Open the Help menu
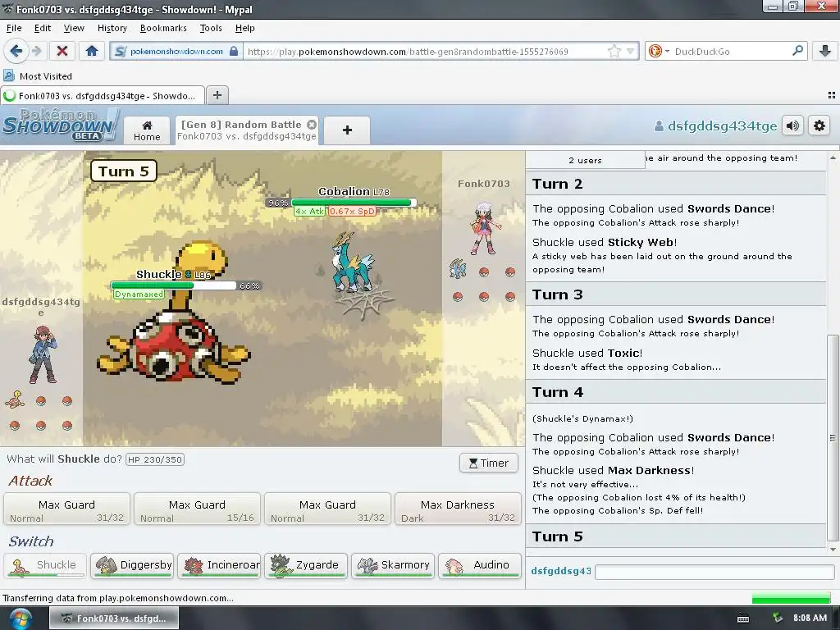 coord(244,28)
